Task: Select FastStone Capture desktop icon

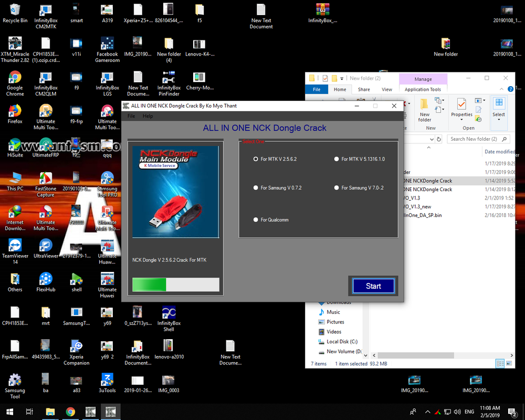Action: (x=46, y=185)
